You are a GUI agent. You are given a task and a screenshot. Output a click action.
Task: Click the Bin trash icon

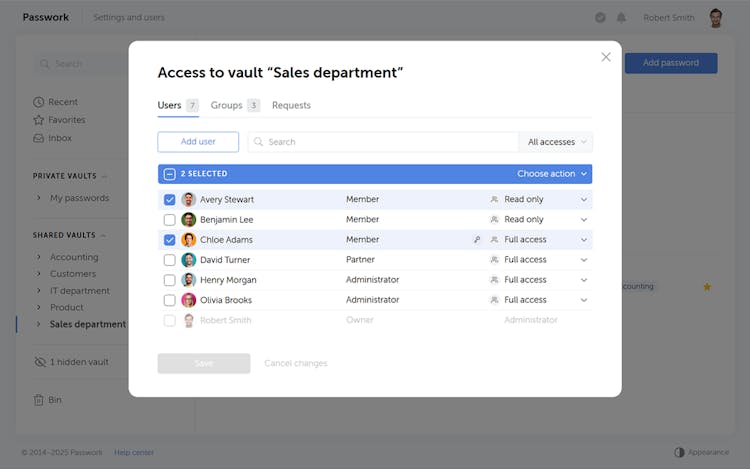click(x=39, y=400)
